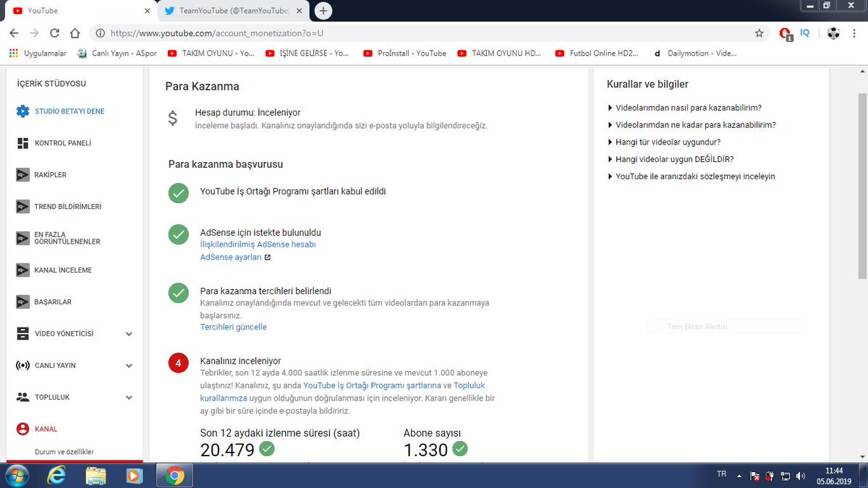Open Canlı Yayın - ASpor bookmark
This screenshot has width=868, height=488.
[x=116, y=53]
